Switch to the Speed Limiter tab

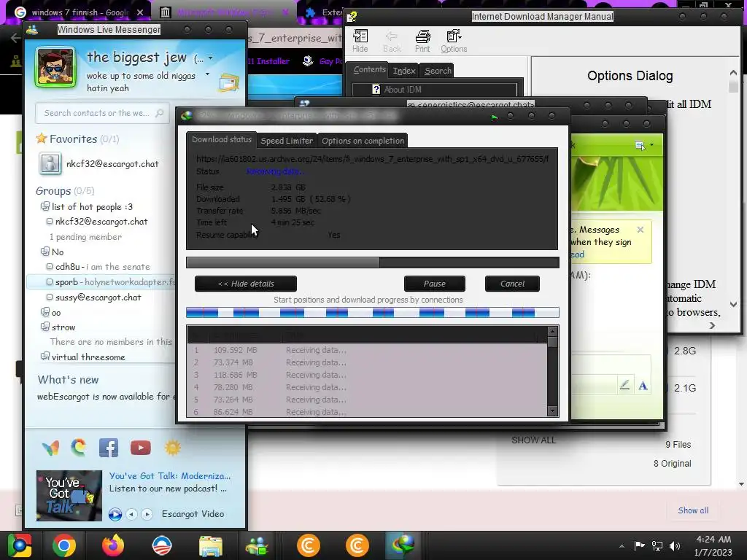[x=287, y=141]
